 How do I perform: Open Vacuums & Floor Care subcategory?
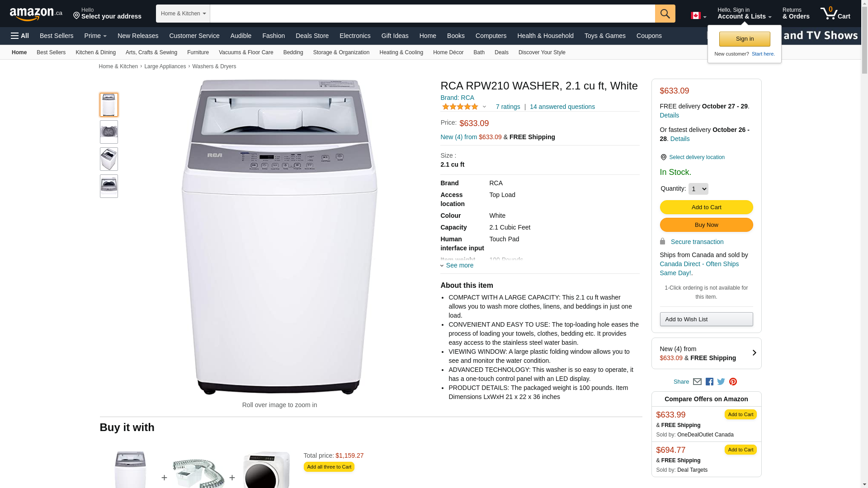click(246, 52)
